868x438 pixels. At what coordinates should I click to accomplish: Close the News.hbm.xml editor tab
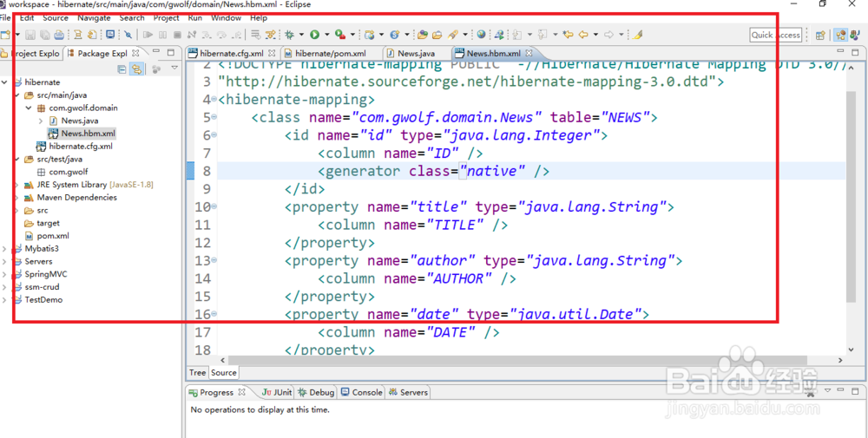coord(529,54)
